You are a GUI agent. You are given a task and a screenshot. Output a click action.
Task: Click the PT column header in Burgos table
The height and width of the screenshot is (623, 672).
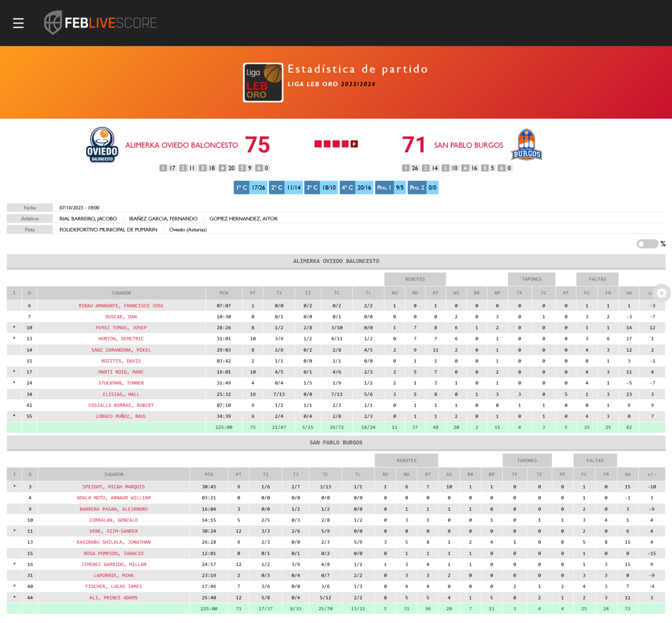(239, 474)
